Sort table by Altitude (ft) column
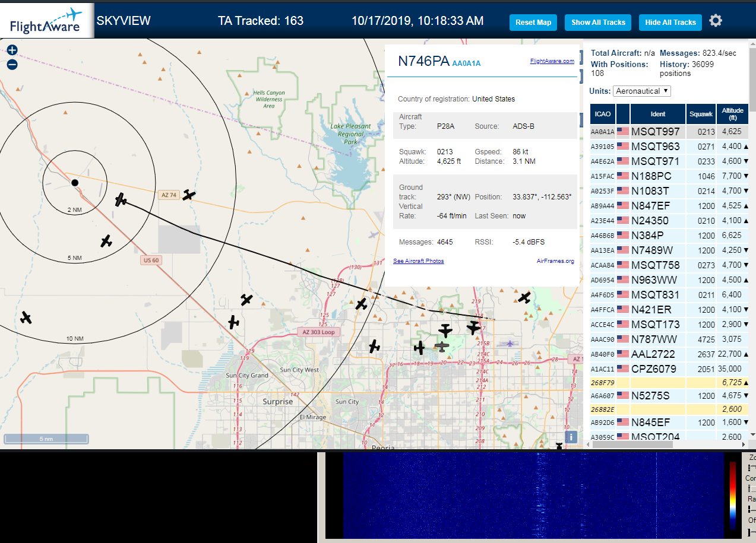The height and width of the screenshot is (543, 756). click(x=733, y=114)
